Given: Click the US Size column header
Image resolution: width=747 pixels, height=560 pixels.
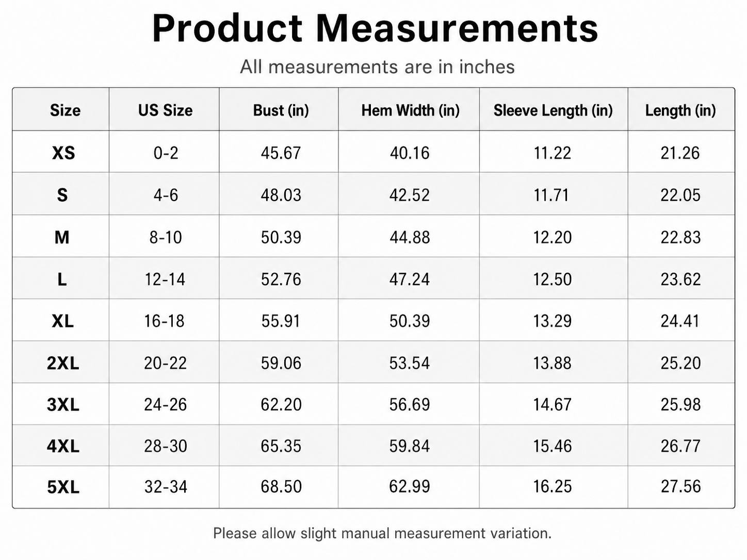Looking at the screenshot, I should click(165, 110).
